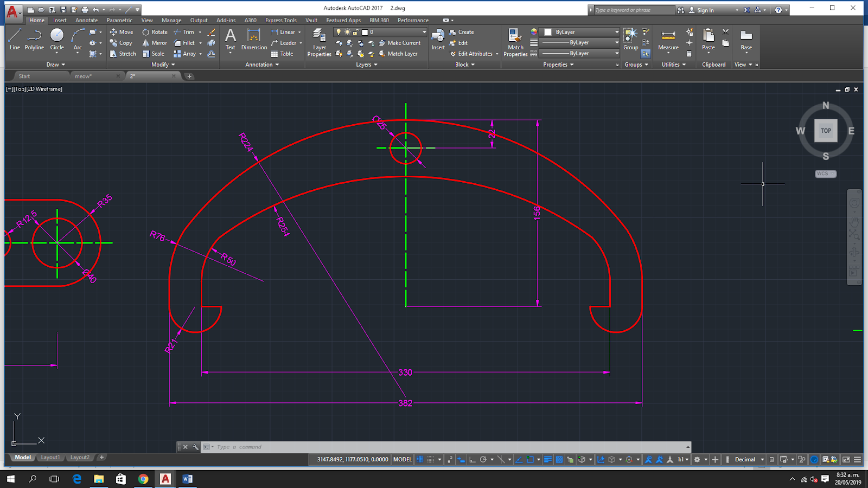Viewport: 868px width, 488px height.
Task: Select the Measure tool
Action: coord(668,38)
